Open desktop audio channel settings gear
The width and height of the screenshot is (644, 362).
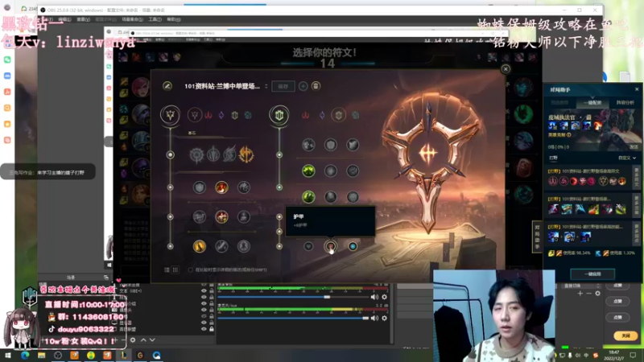click(x=385, y=297)
